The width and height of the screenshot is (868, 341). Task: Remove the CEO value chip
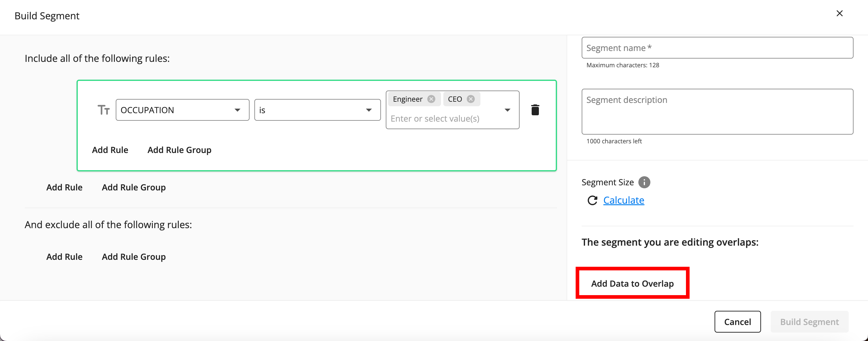point(470,99)
